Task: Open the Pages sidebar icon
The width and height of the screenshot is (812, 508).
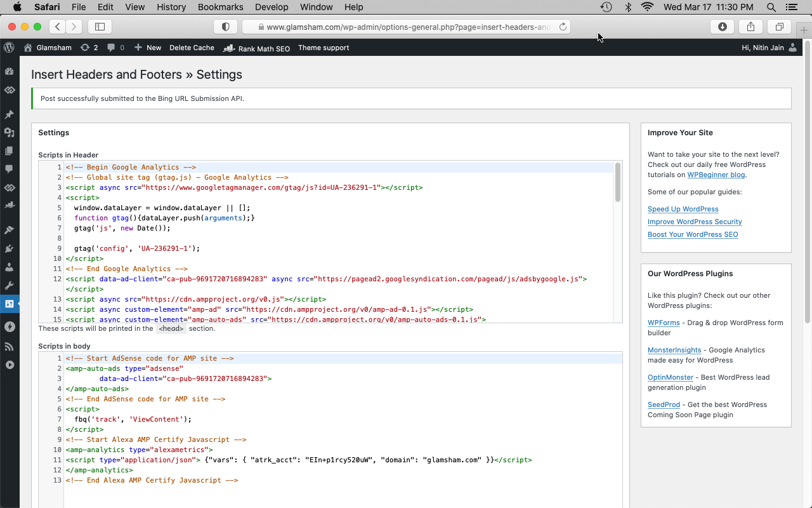Action: [x=9, y=151]
